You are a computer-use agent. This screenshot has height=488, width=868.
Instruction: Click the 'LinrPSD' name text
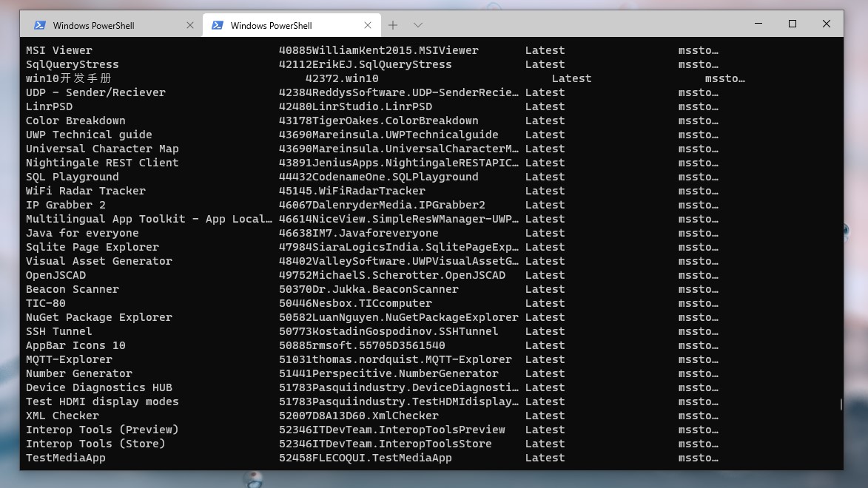pos(50,106)
